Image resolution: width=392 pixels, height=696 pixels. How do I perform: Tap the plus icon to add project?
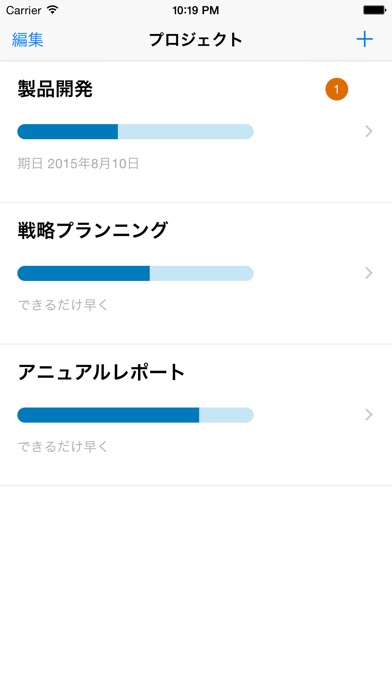[x=364, y=40]
